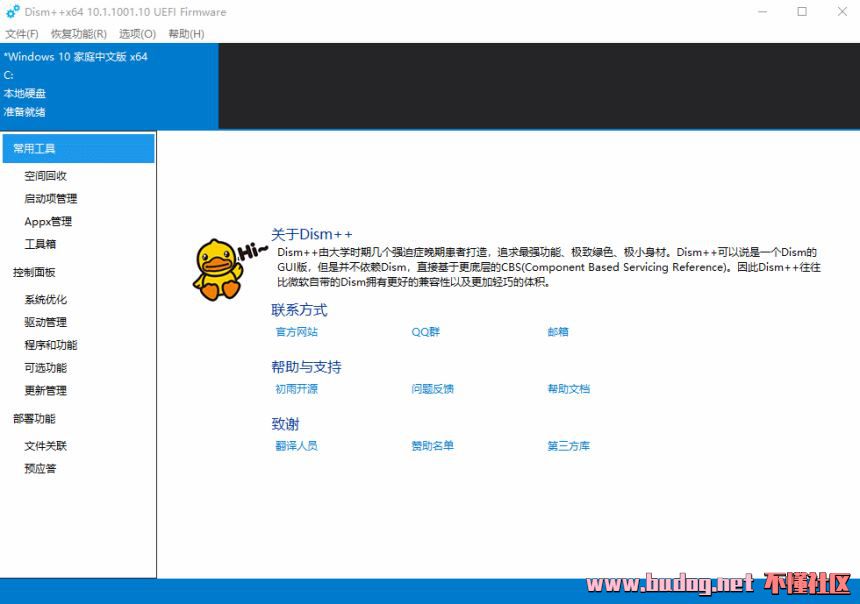The image size is (860, 604).
Task: Click the yellow duck mascot image
Action: (x=215, y=270)
